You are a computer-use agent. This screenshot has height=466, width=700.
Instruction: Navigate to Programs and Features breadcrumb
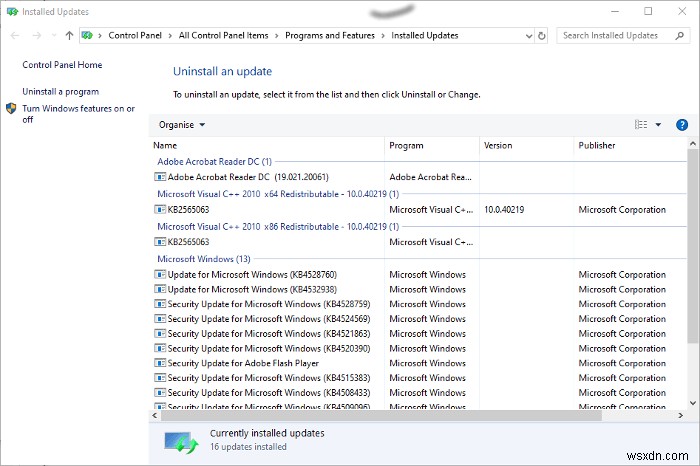pyautogui.click(x=330, y=36)
